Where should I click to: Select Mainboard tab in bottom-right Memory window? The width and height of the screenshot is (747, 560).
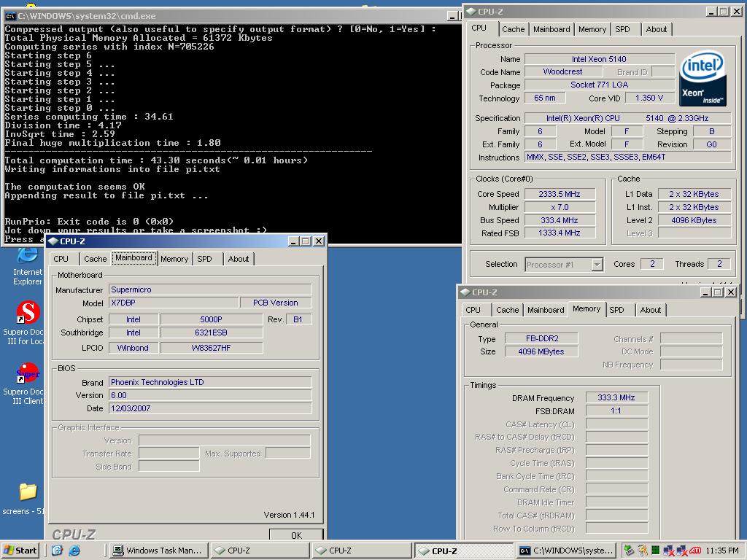pos(546,309)
